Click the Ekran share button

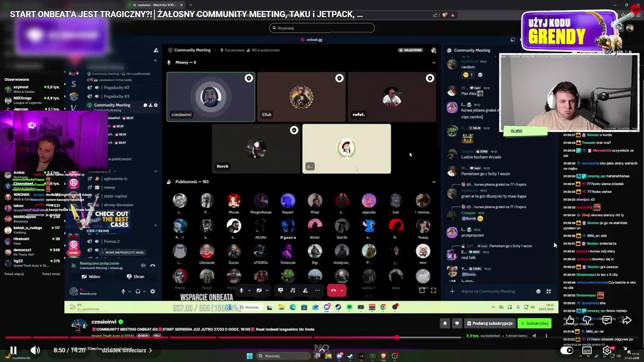tap(135, 277)
